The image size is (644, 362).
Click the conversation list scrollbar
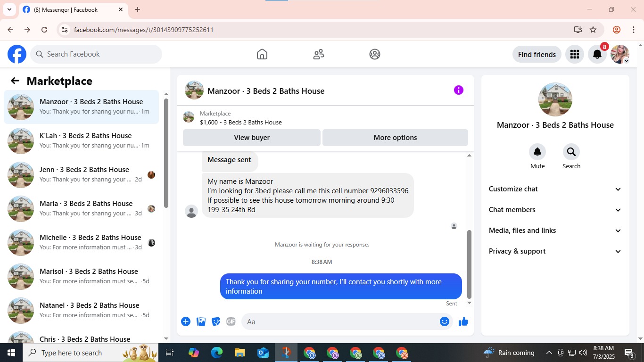click(x=166, y=153)
